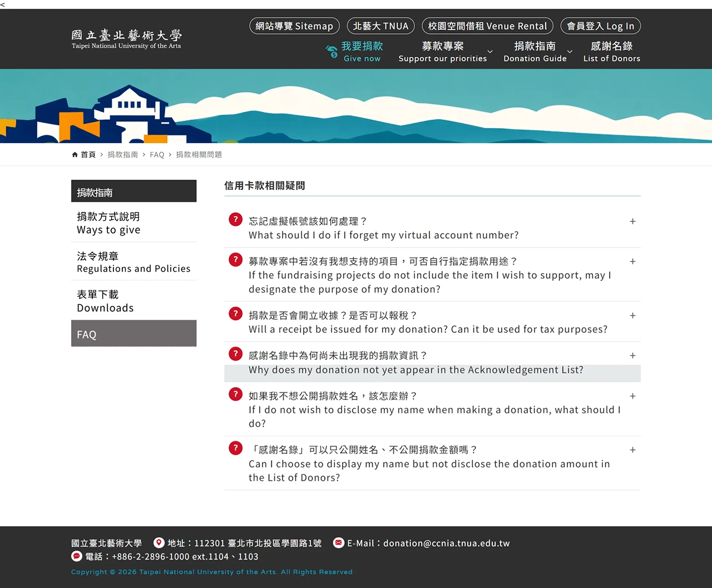Expand the display name without amount answer

pos(632,450)
